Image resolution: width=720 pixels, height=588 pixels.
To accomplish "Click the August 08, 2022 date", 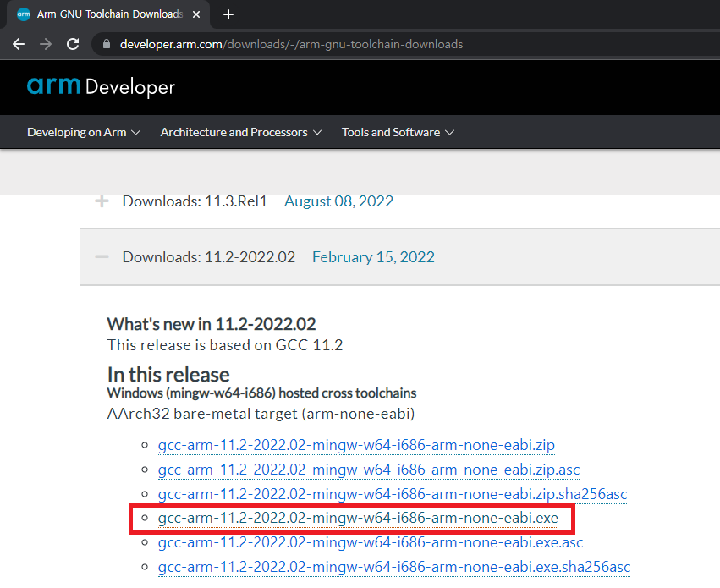I will coord(339,201).
